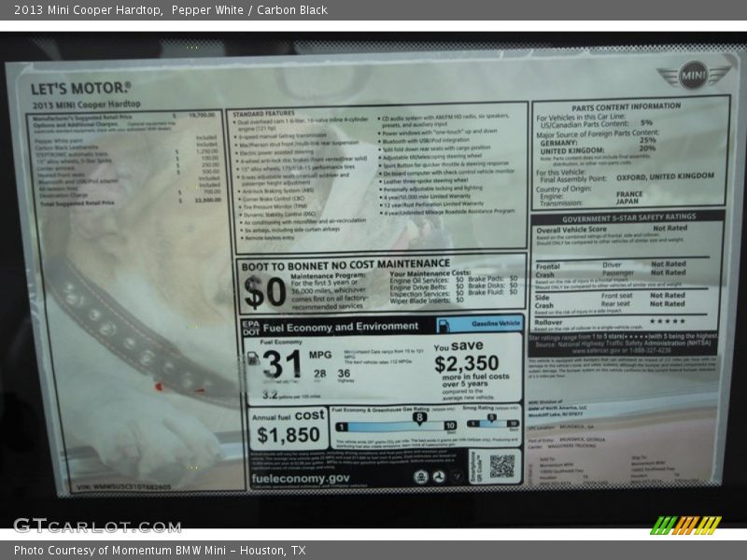Image resolution: width=747 pixels, height=560 pixels.
Task: Click the Pepper White / Carbon Black text
Action: [249, 10]
